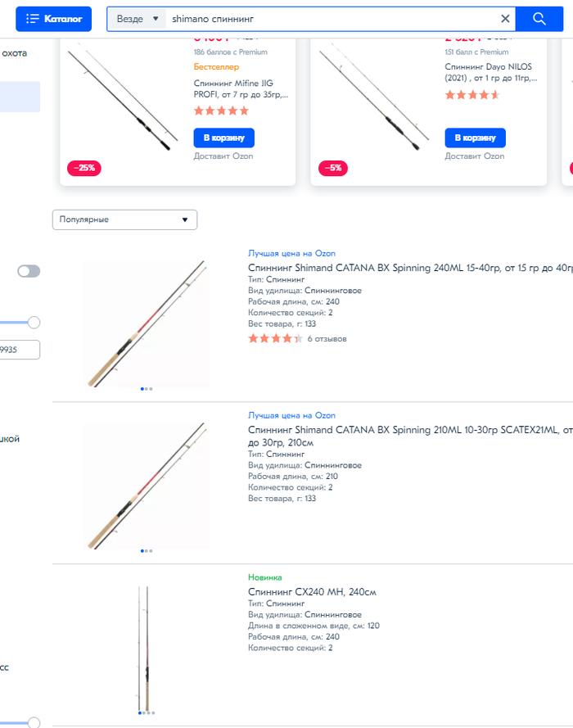The image size is (573, 728).
Task: Click the magnifier search button
Action: click(539, 19)
